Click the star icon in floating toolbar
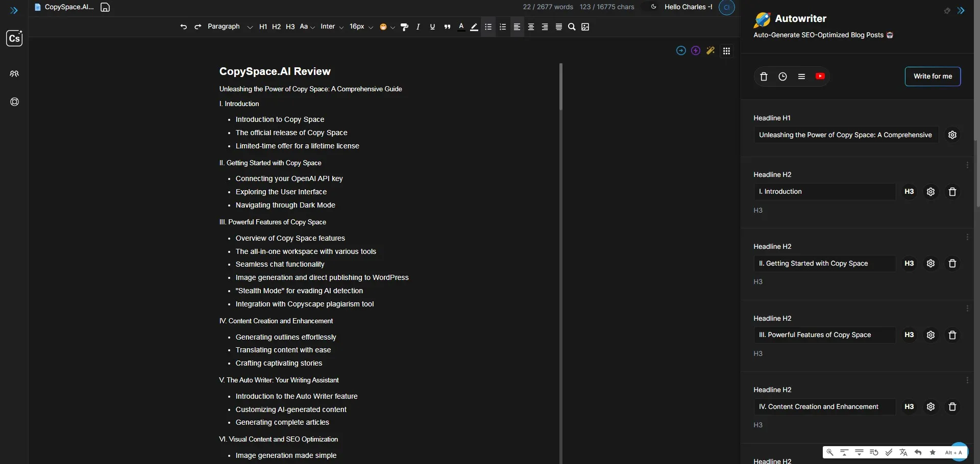This screenshot has height=464, width=980. 933,452
